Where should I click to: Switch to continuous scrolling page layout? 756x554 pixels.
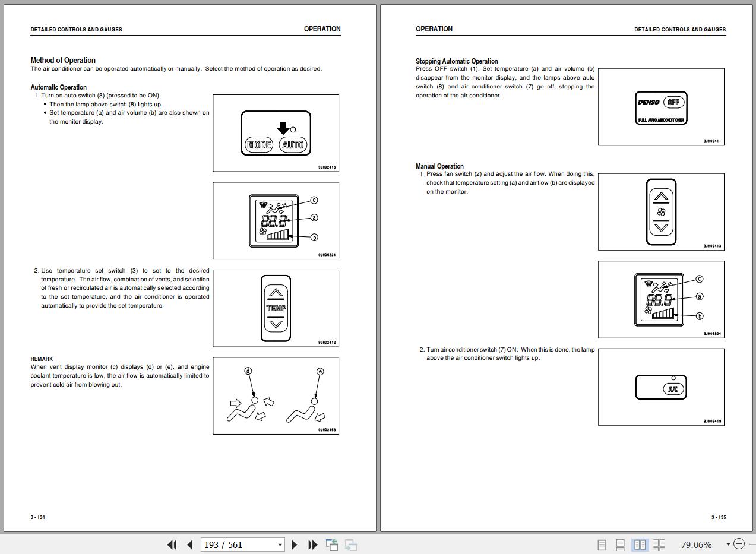click(620, 544)
